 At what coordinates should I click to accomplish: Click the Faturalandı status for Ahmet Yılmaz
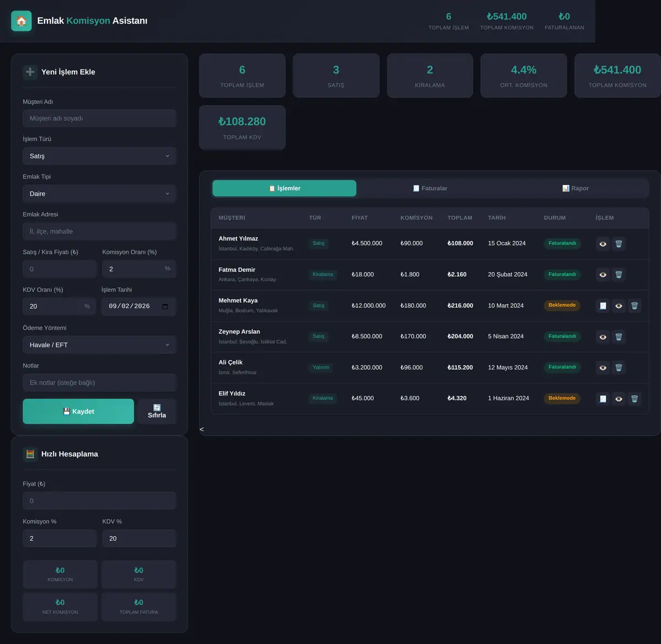pos(562,243)
